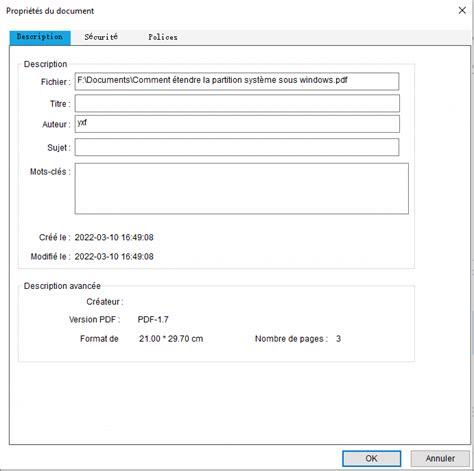Click the Sujet label
This screenshot has height=471, width=474.
(x=59, y=148)
